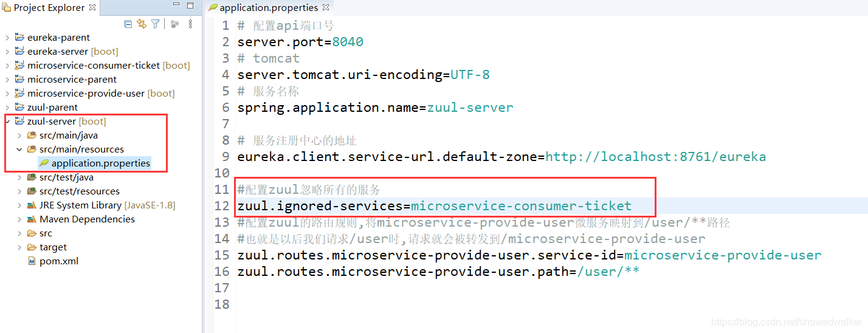The height and width of the screenshot is (333, 868).
Task: Click the greyed Focus on Active Task icon
Action: [x=174, y=24]
